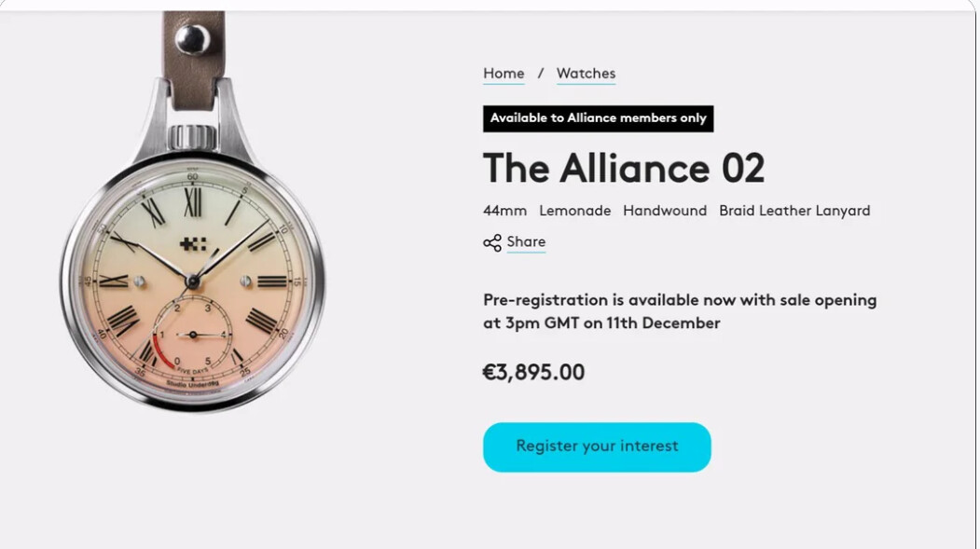Click the Roman numeral XII on dial
The width and height of the screenshot is (980, 549).
click(x=192, y=200)
